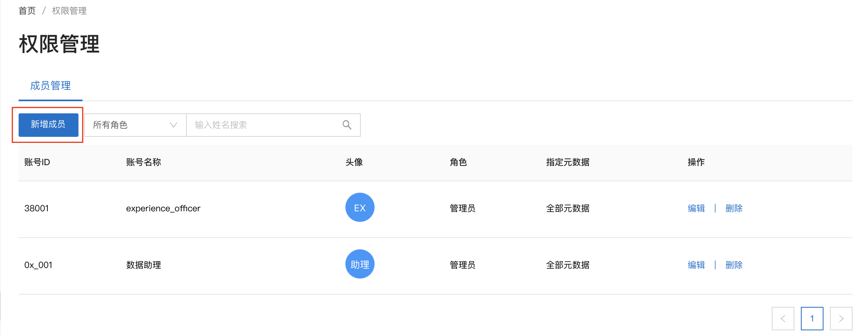Select page 1 in pagination
868x336 pixels.
[x=812, y=319]
